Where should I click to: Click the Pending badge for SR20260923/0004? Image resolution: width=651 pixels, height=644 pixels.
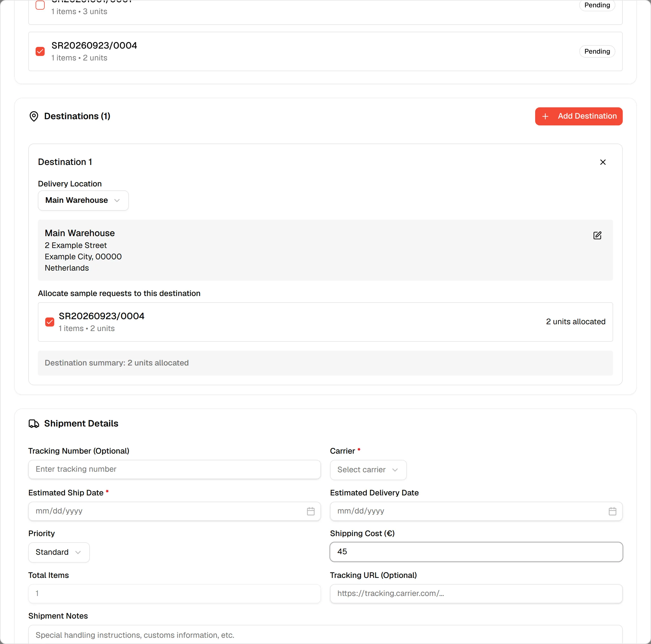pyautogui.click(x=597, y=51)
